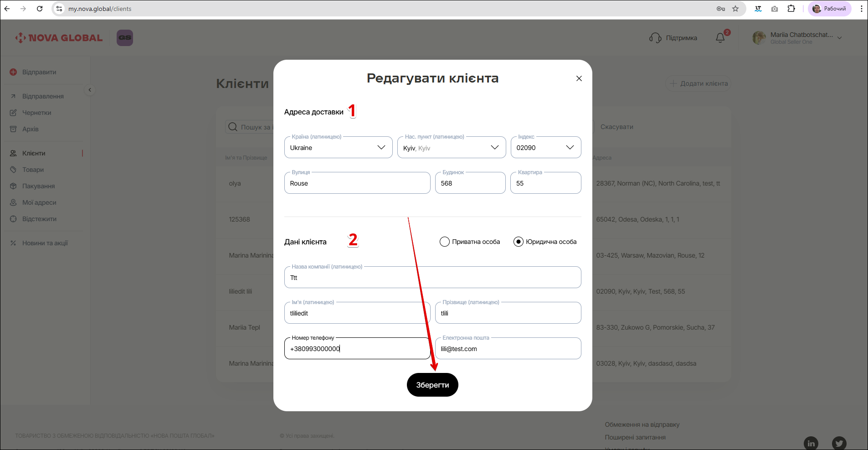The width and height of the screenshot is (868, 450).
Task: Open the Рабочий browser profile
Action: click(x=830, y=9)
